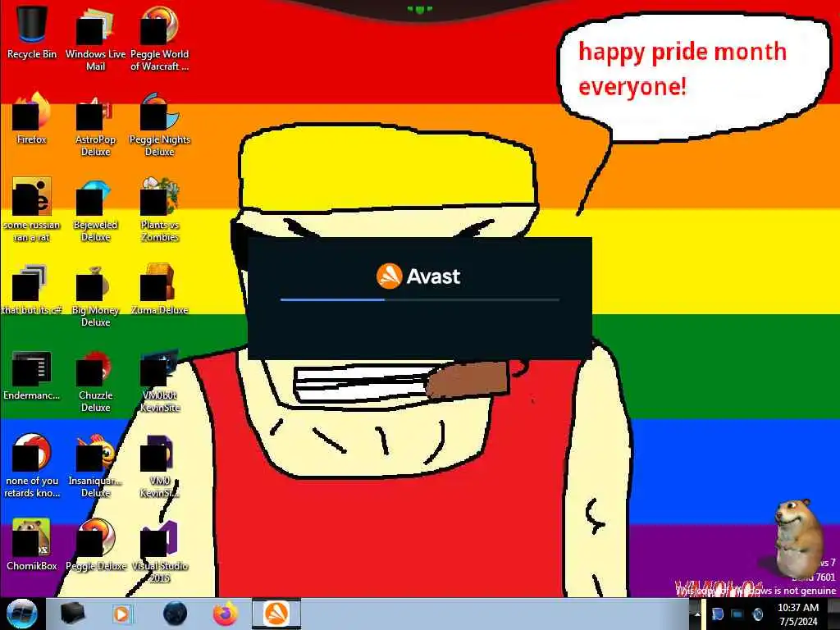Open the Recycle Bin desktop icon
The height and width of the screenshot is (630, 840).
click(32, 33)
